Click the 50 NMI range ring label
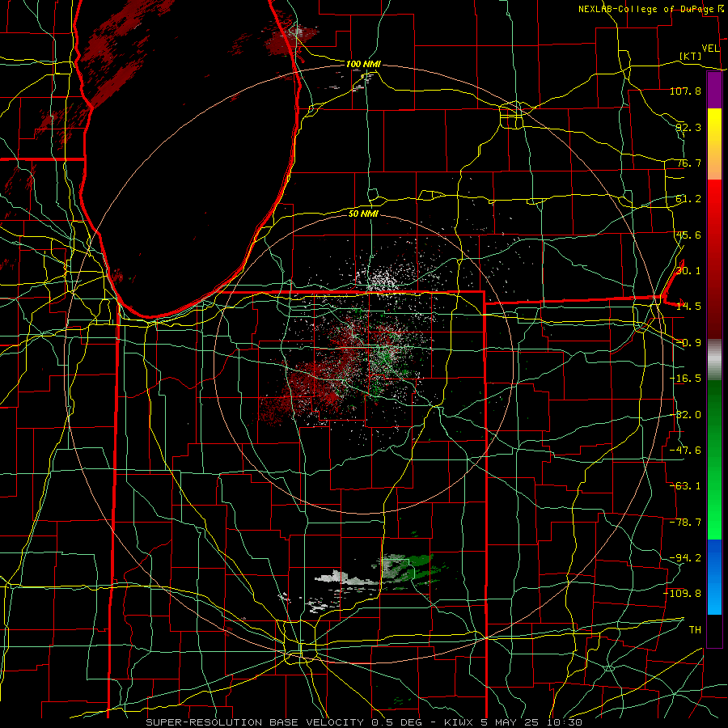This screenshot has width=728, height=728. (363, 214)
